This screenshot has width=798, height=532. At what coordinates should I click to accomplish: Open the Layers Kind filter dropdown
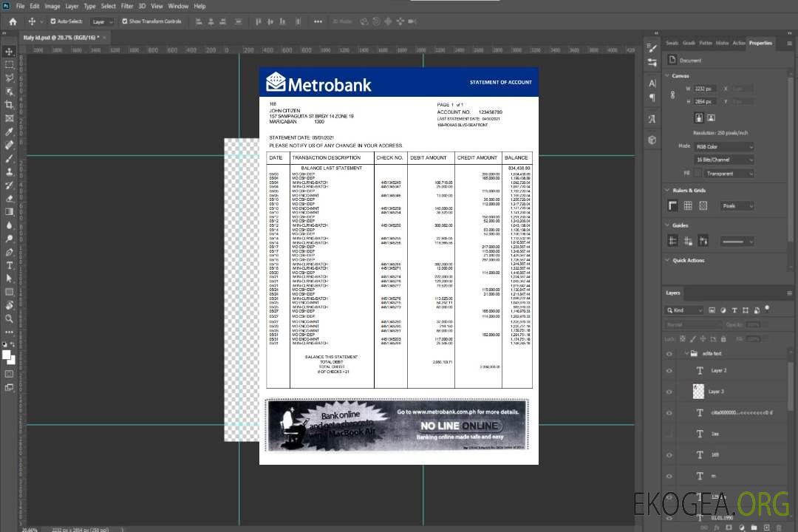tap(684, 310)
